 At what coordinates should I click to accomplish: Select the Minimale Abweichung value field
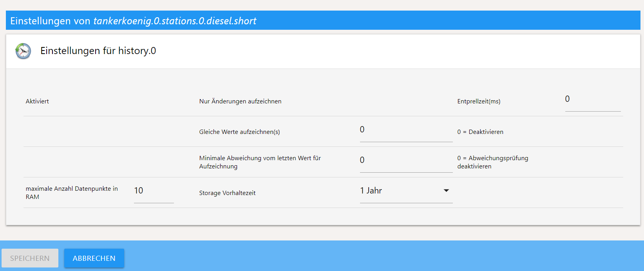406,161
